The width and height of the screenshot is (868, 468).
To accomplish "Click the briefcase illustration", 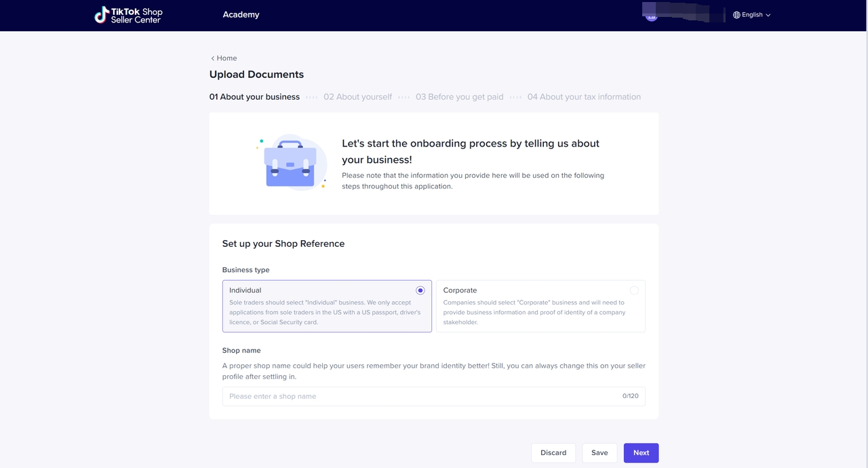I will tap(291, 163).
